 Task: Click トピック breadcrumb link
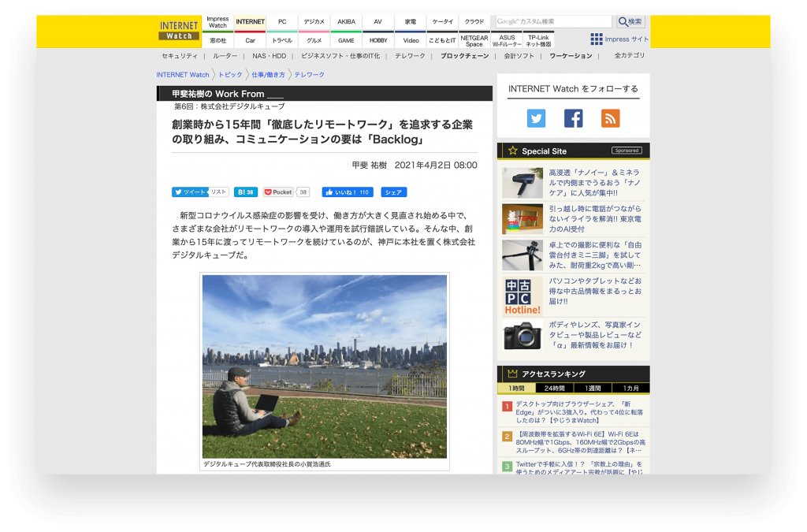point(230,75)
